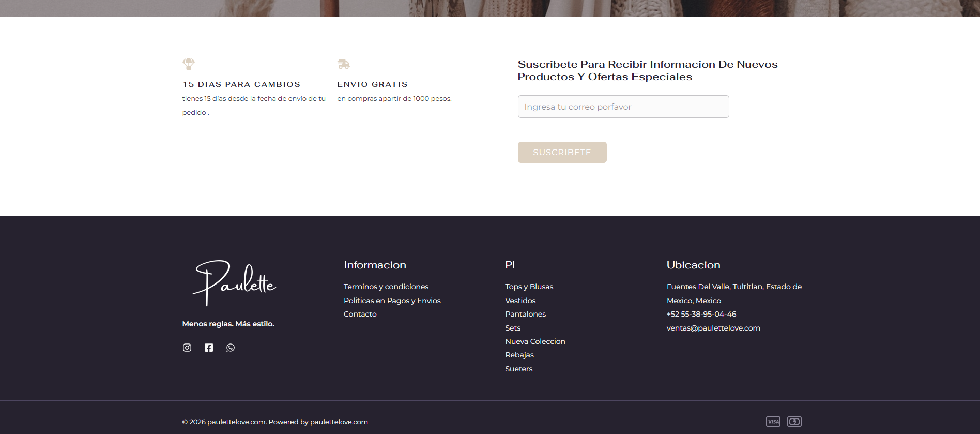Click the SUSCRIBETE button

pyautogui.click(x=562, y=153)
